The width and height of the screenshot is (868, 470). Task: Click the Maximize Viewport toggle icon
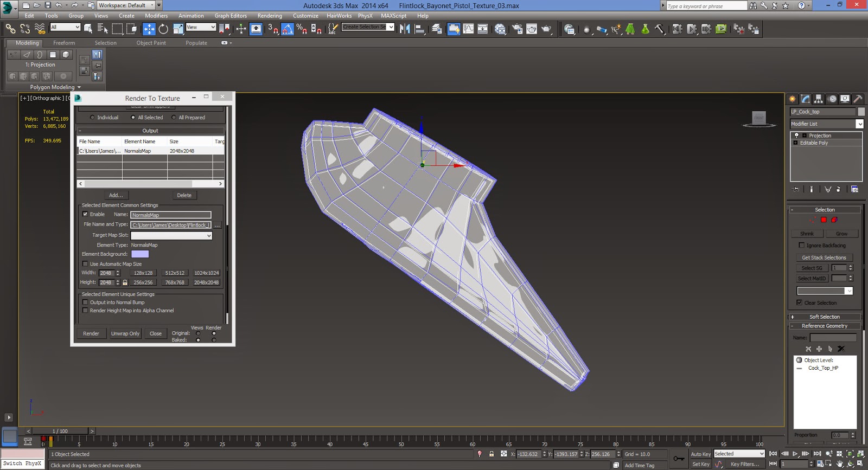point(860,464)
